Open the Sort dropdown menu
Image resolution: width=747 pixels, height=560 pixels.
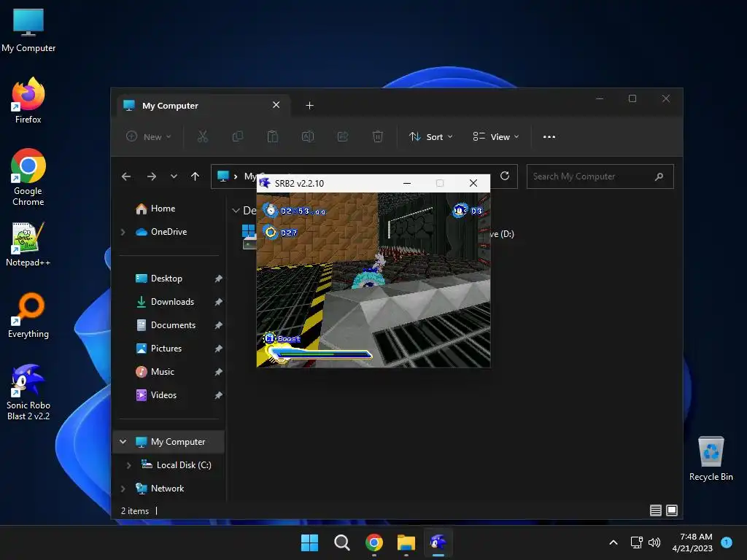pyautogui.click(x=431, y=136)
